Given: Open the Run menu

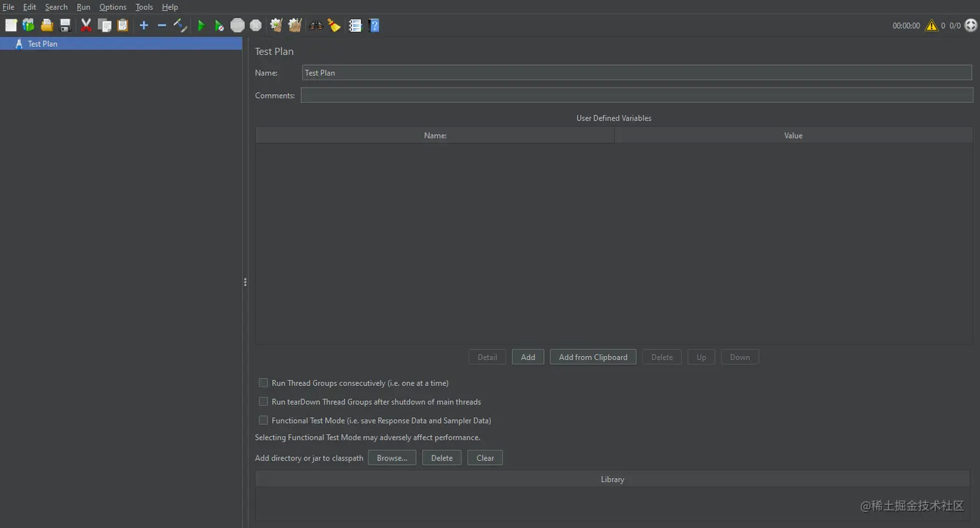Looking at the screenshot, I should (84, 7).
